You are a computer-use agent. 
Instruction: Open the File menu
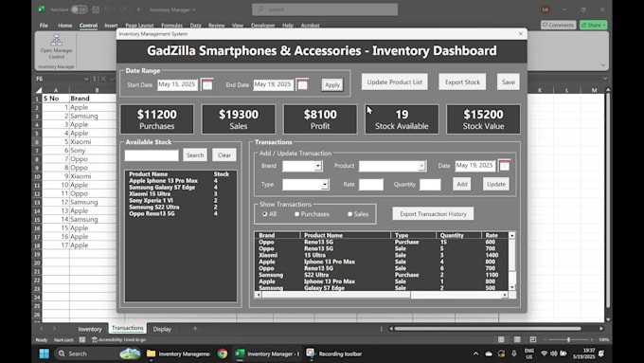coord(44,26)
